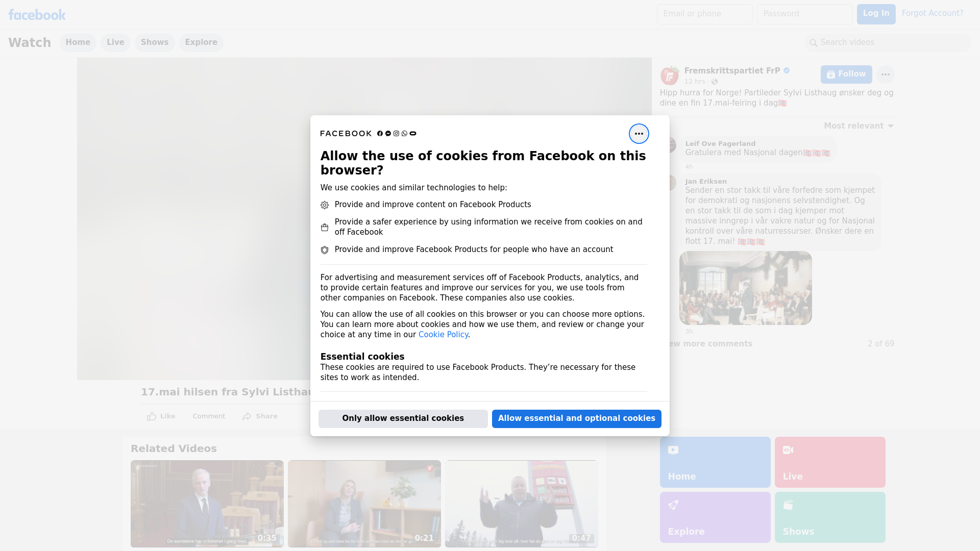Select the Explore tab in Watch navigation
980x551 pixels.
click(201, 42)
